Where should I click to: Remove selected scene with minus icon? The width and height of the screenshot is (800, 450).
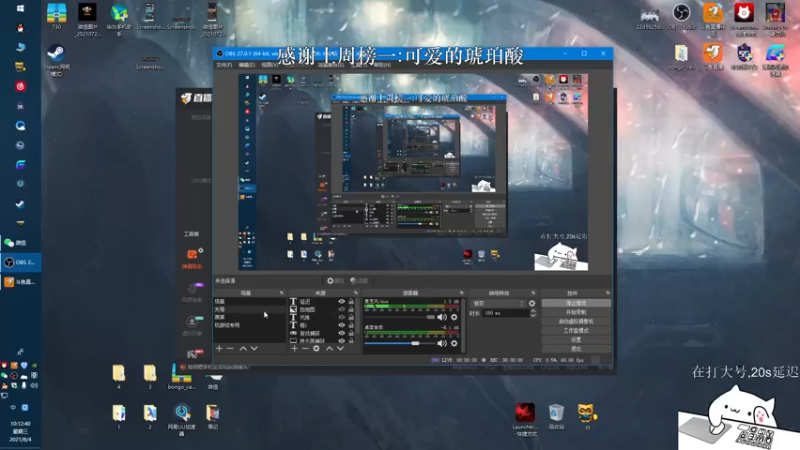(x=230, y=348)
